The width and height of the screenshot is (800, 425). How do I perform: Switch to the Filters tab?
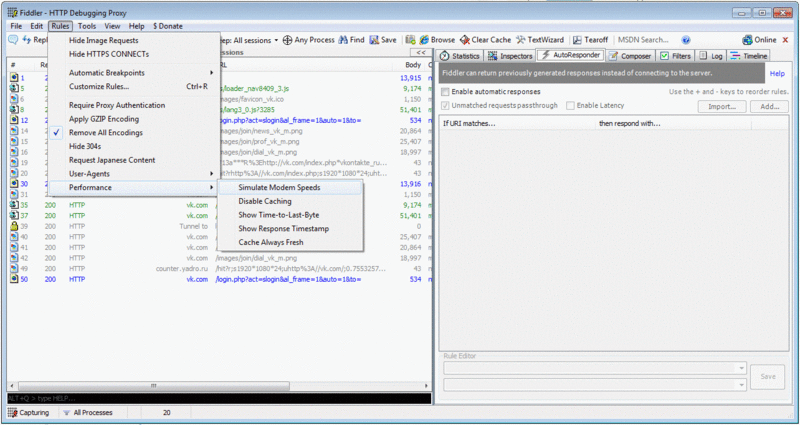(x=676, y=56)
